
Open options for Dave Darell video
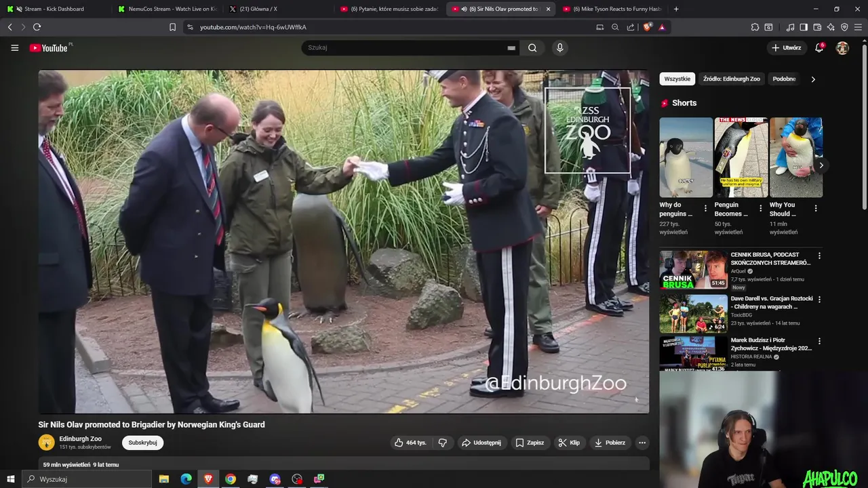click(819, 299)
